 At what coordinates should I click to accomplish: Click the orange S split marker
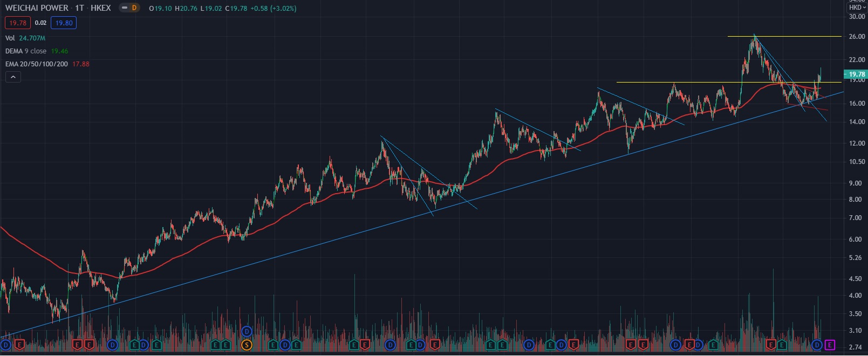[x=247, y=345]
